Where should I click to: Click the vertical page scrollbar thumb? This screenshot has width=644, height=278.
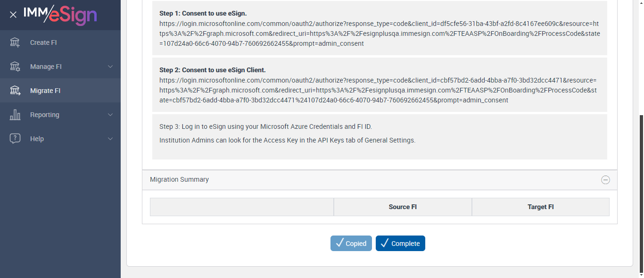(640, 194)
